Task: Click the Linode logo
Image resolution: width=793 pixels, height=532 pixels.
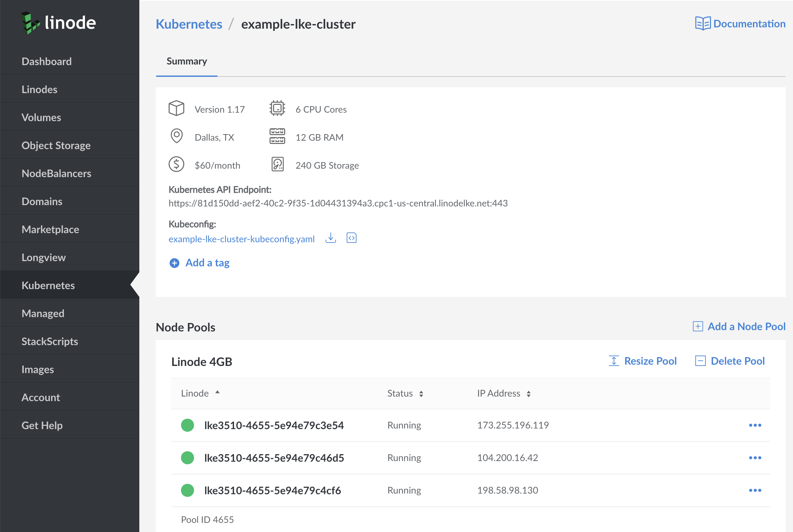Action: point(58,23)
